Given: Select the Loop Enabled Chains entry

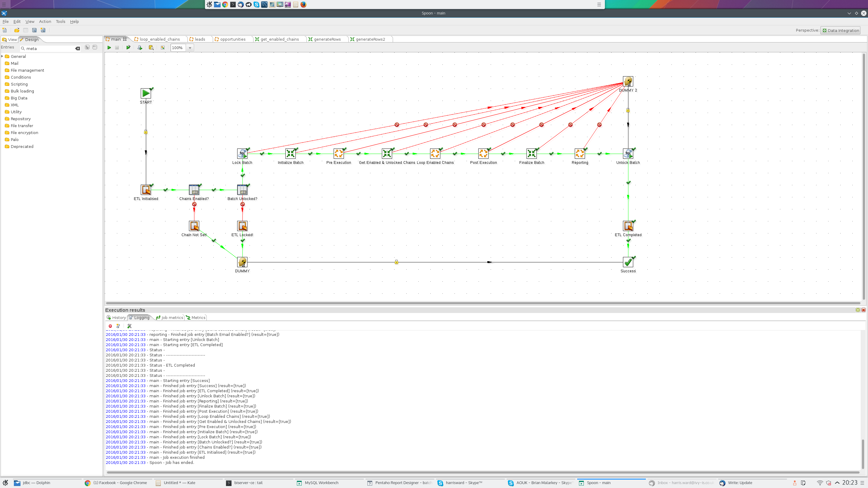Looking at the screenshot, I should pyautogui.click(x=435, y=154).
